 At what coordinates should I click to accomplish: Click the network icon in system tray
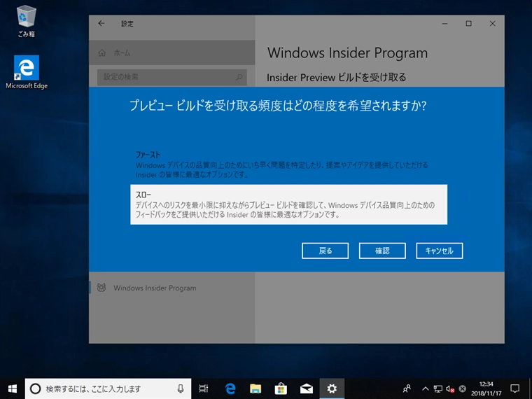[438, 388]
